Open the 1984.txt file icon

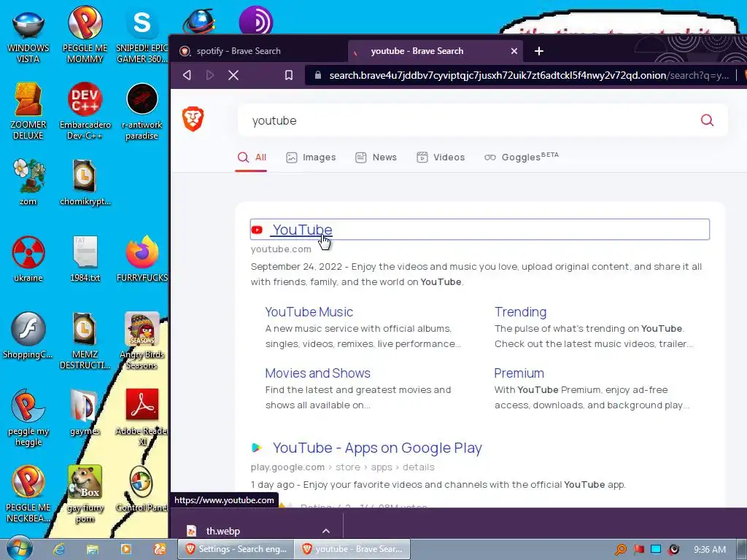coord(85,259)
